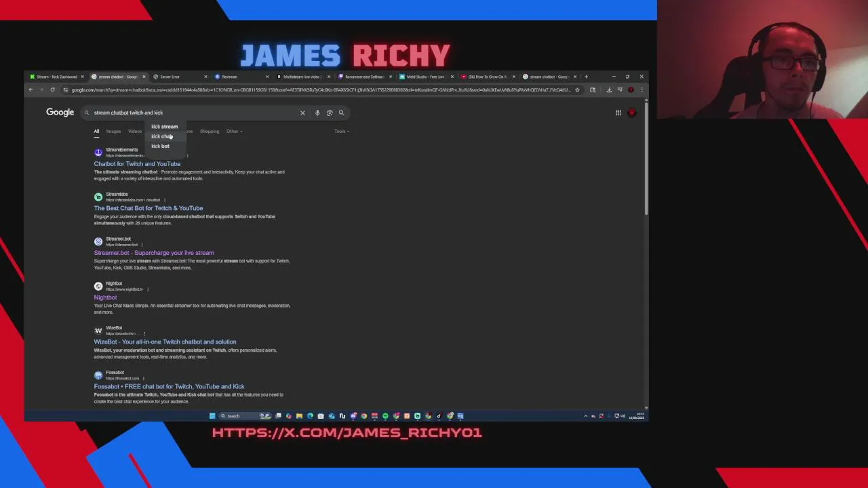This screenshot has width=868, height=488.
Task: Click the Streamer.bot result favicon
Action: (x=98, y=241)
